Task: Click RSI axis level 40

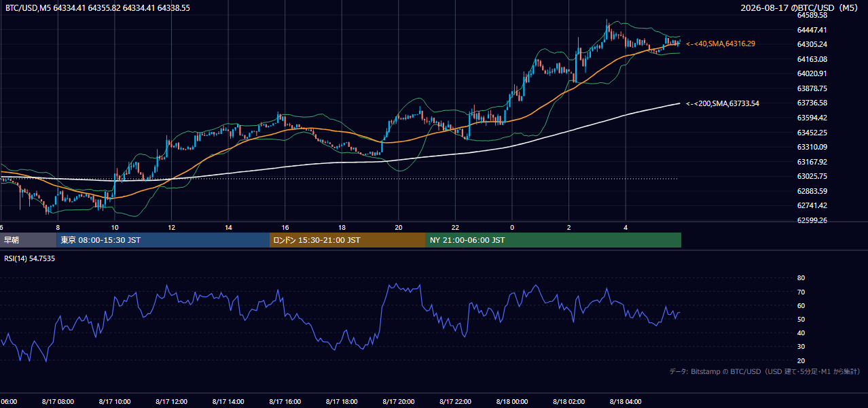Action: click(801, 333)
